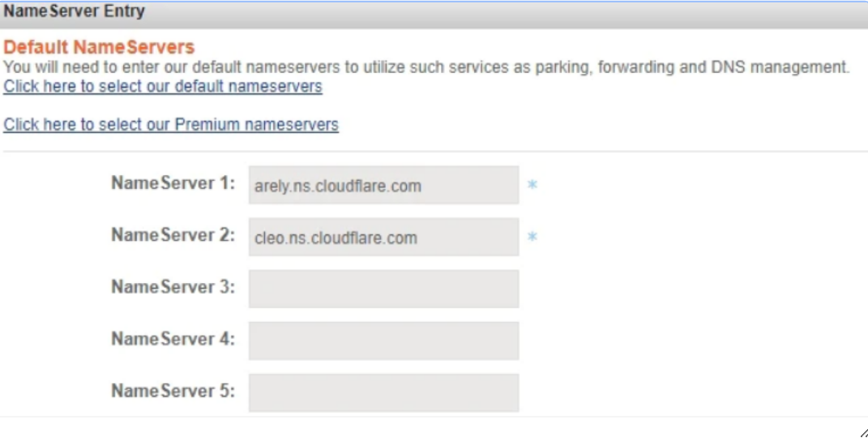Click the required asterisk beside NameServer 1
Image resolution: width=868 pixels, height=438 pixels.
(532, 185)
